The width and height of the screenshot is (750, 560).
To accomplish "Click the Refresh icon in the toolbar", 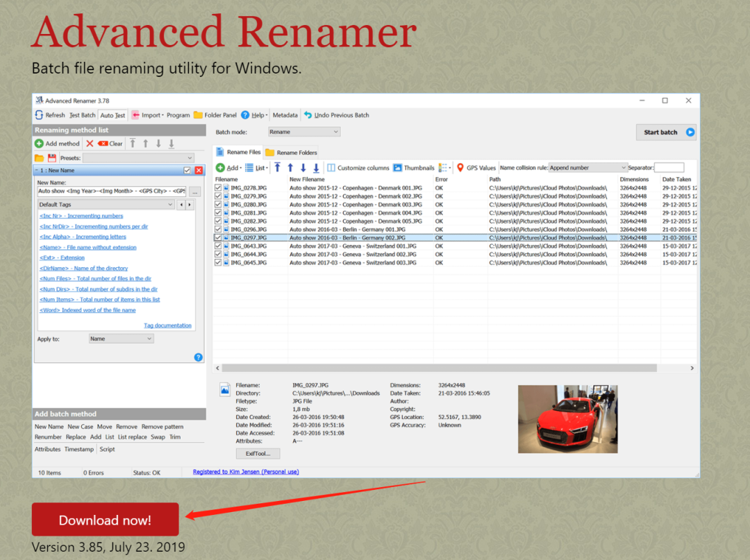I will point(39,114).
